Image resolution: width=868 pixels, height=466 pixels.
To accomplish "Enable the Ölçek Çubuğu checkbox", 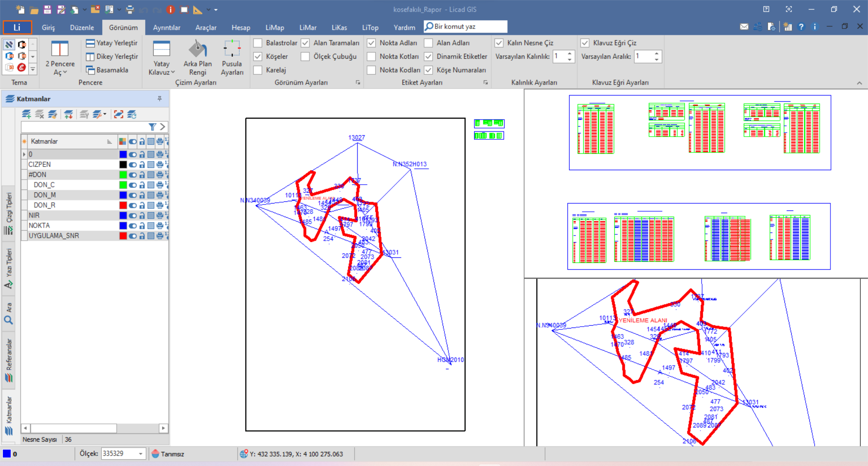I will (x=305, y=57).
